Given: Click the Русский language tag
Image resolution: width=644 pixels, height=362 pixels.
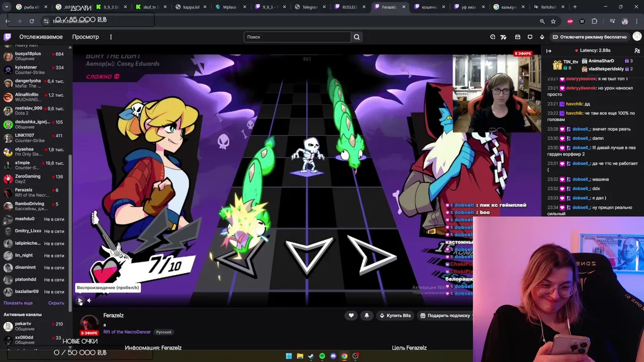Looking at the screenshot, I should 164,332.
